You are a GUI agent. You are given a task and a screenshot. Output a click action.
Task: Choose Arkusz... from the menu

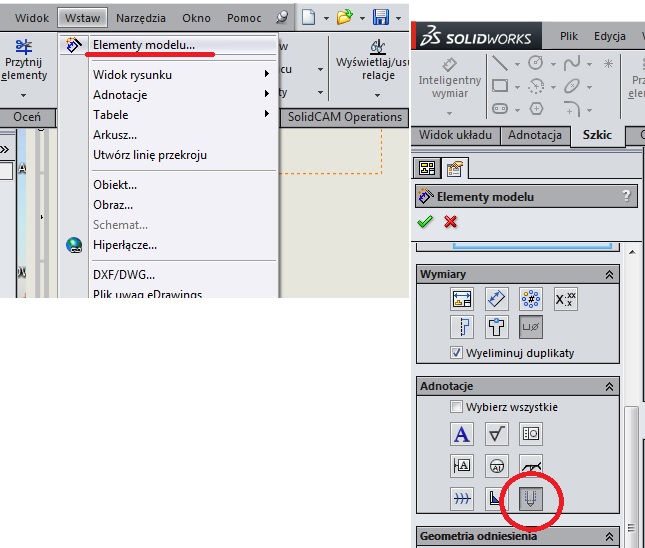tap(168, 135)
